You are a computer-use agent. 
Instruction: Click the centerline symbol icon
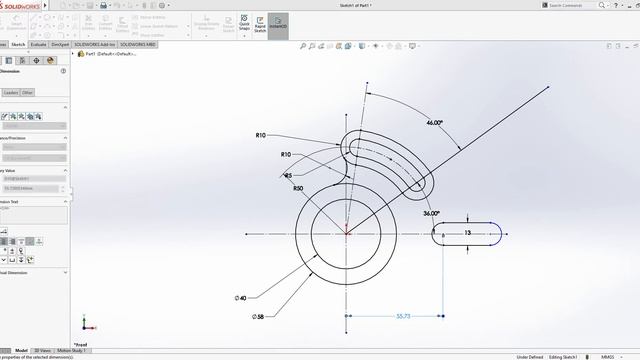point(21,251)
